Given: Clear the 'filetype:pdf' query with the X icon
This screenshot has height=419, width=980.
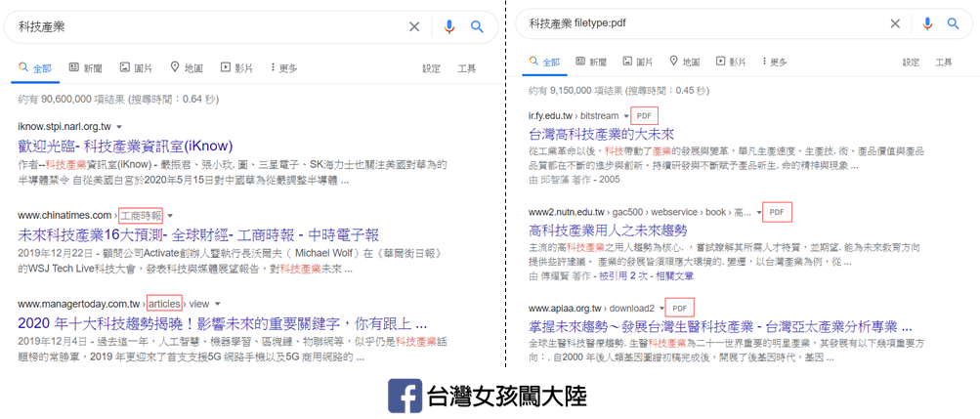Looking at the screenshot, I should click(x=894, y=23).
